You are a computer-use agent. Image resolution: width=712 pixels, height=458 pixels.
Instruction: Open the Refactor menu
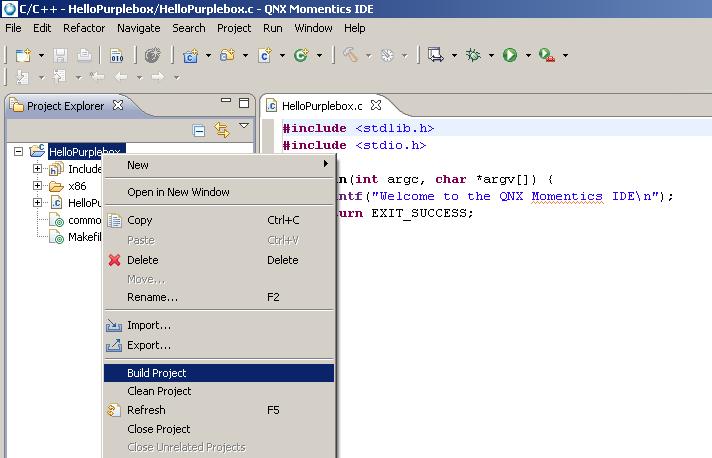(84, 28)
